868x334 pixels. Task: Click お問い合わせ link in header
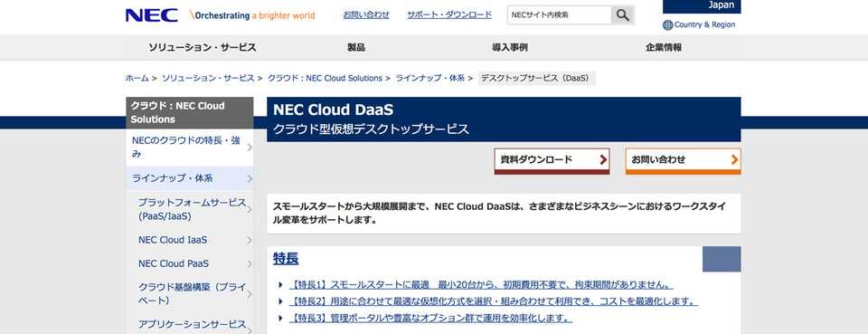click(366, 15)
